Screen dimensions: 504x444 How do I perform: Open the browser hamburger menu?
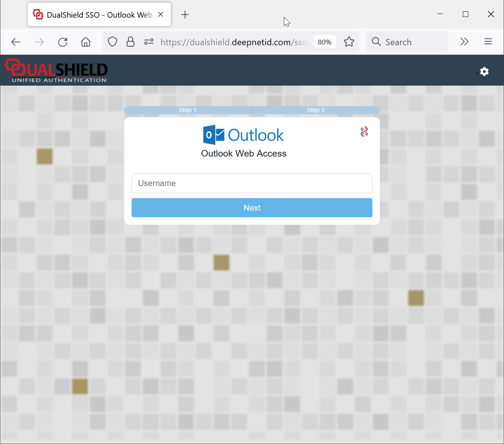tap(488, 42)
